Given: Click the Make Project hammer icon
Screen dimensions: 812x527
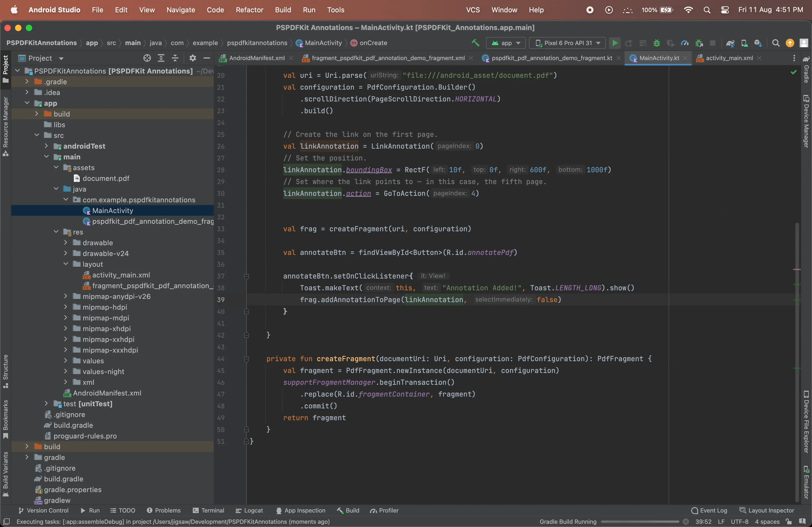Looking at the screenshot, I should click(475, 43).
